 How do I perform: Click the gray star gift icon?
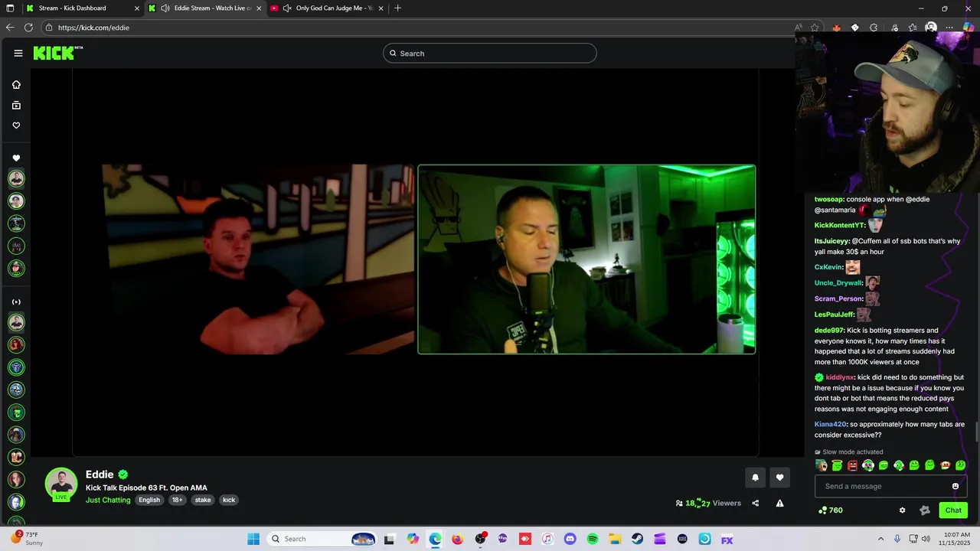point(924,510)
